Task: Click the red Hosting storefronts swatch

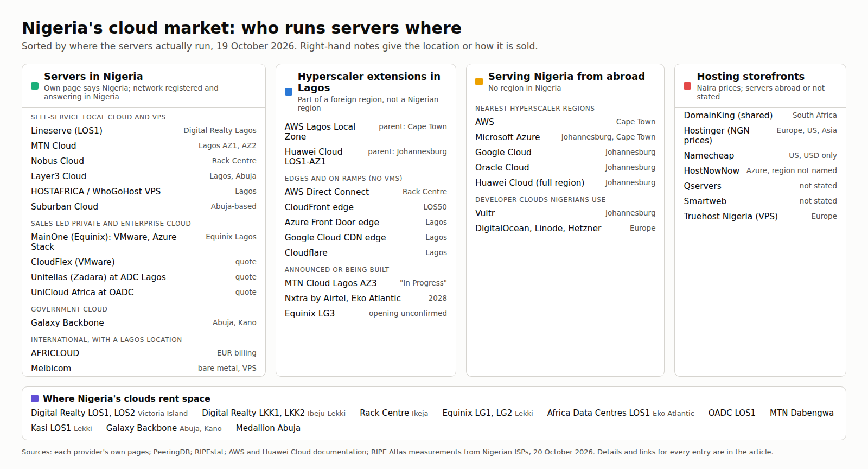Action: [x=687, y=86]
